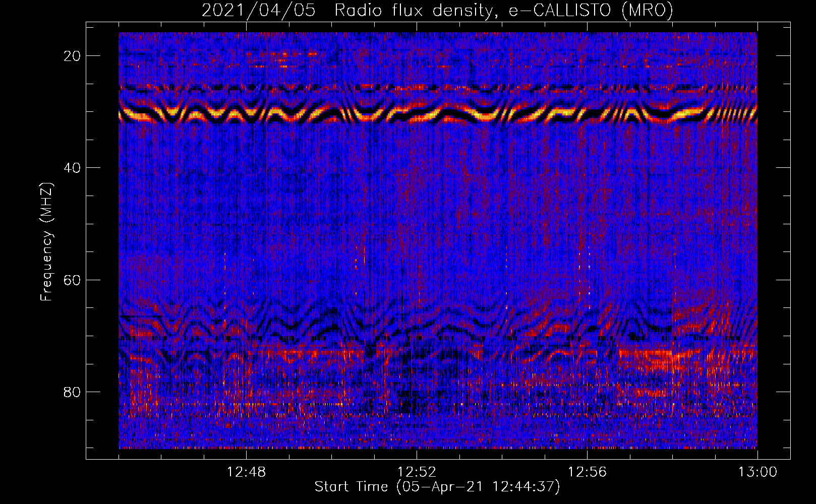
Task: Click the 'Start Time (05-Apr-21 12:44:37)' label
Action: [x=437, y=487]
